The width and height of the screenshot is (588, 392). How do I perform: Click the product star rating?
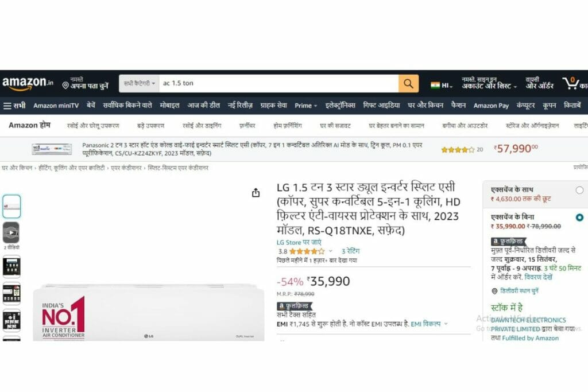tap(307, 251)
